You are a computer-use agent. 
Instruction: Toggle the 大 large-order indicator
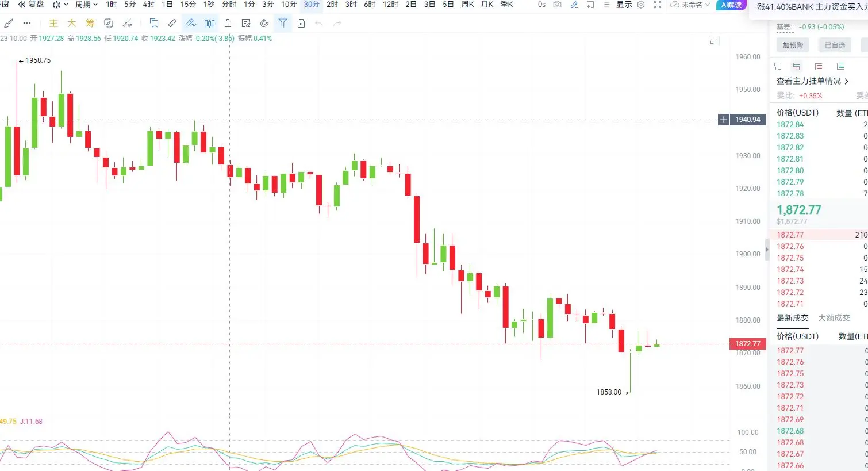pos(72,24)
